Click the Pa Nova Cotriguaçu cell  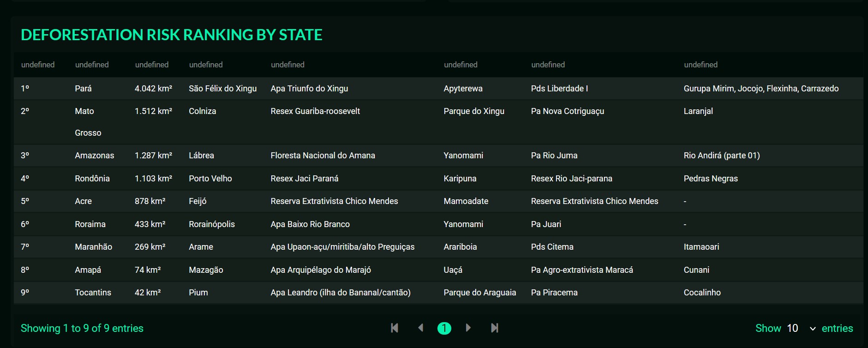coord(568,111)
